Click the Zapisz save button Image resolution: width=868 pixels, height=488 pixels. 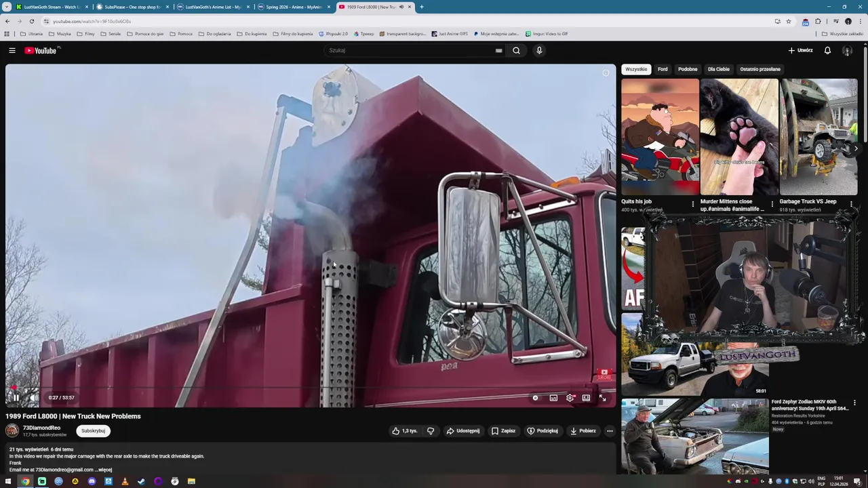click(504, 430)
